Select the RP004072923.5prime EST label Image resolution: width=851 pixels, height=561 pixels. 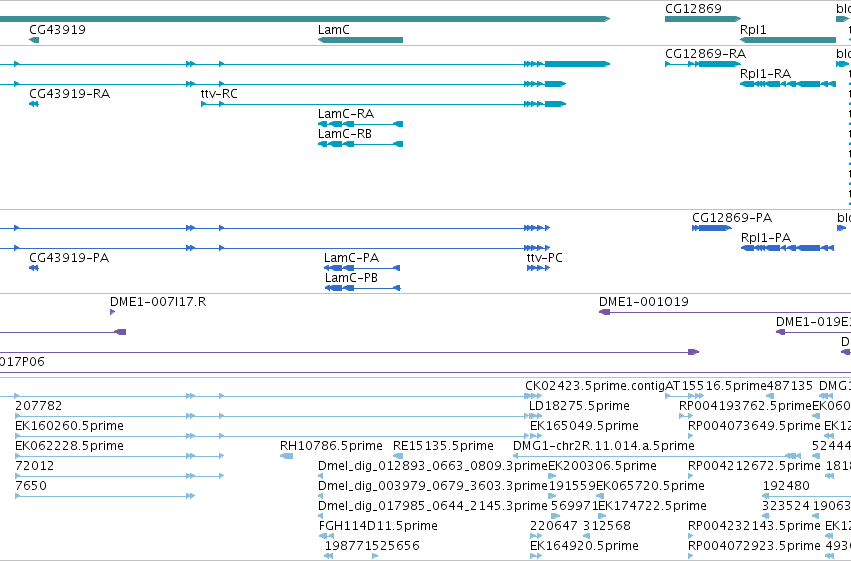(x=754, y=546)
